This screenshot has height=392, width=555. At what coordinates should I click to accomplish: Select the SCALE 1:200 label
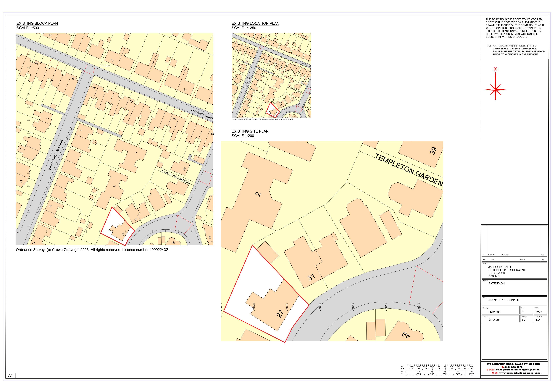click(243, 136)
